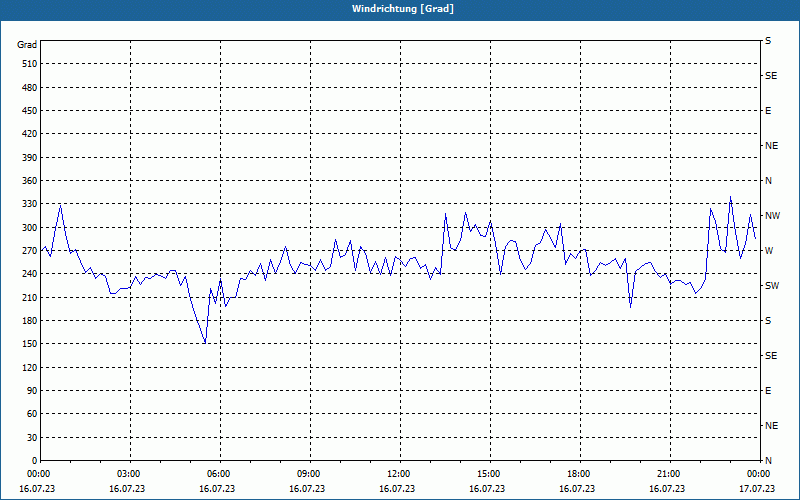This screenshot has width=800, height=500.
Task: Click the E compass label level with 450
Action: (768, 111)
